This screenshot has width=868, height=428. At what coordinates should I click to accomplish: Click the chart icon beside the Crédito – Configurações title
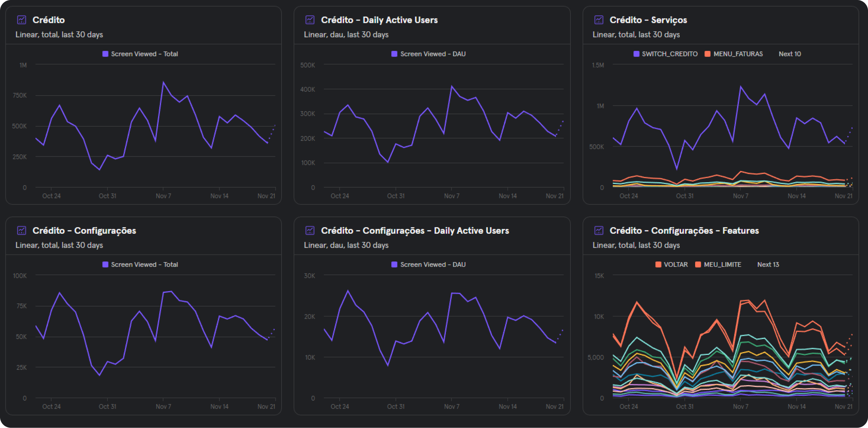point(21,230)
